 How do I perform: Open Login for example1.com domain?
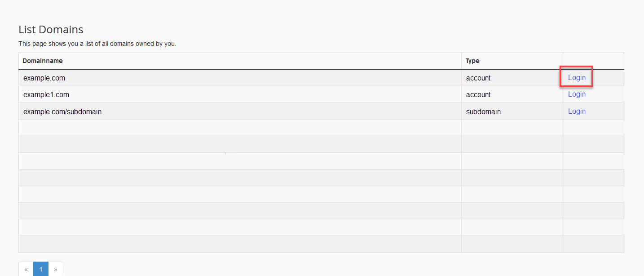(577, 94)
